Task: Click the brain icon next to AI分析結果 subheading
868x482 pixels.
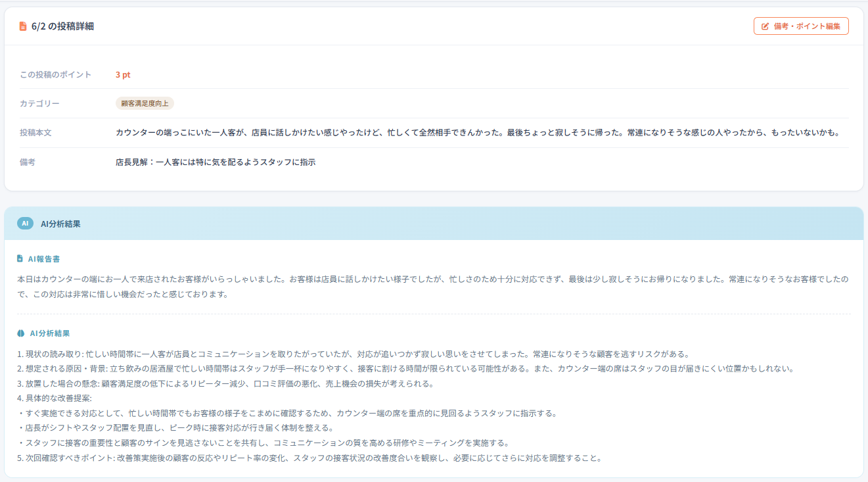Action: (21, 333)
